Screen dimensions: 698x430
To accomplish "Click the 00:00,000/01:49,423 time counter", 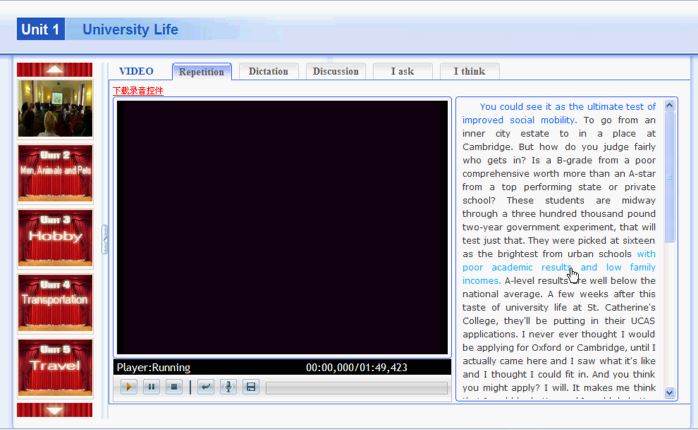I will [357, 367].
